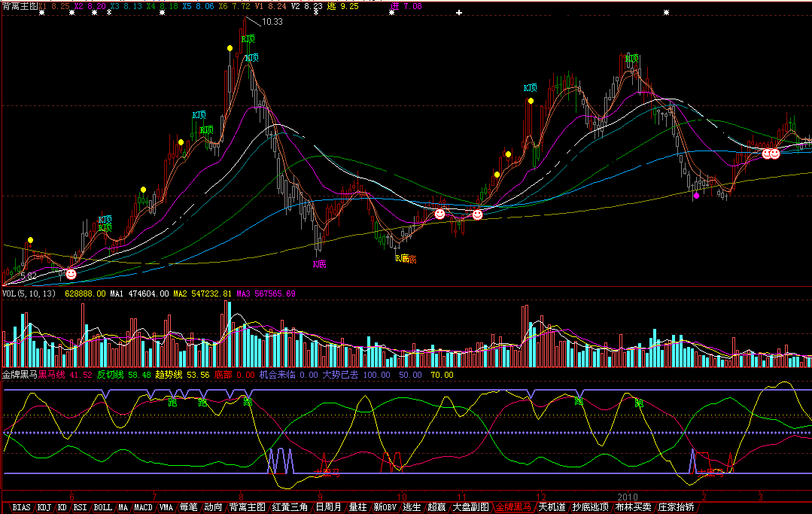Click the smiley buy signal beside the 5.82 low
The image size is (812, 514).
click(71, 274)
